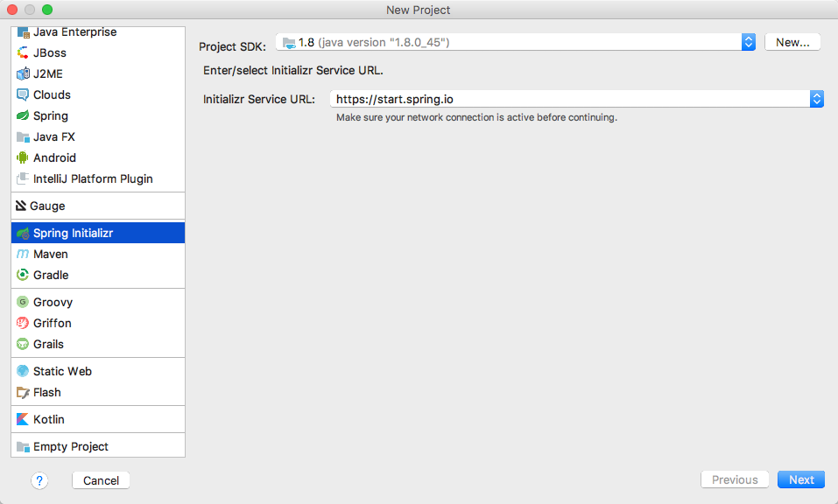The width and height of the screenshot is (838, 504).
Task: Choose the Java FX label
Action: point(54,137)
